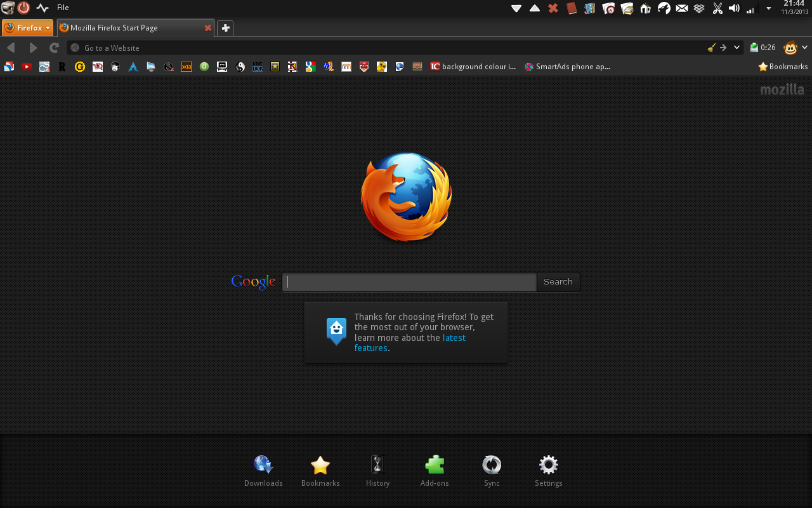Click the Google logo beside search box
The height and width of the screenshot is (508, 812).
pyautogui.click(x=253, y=282)
